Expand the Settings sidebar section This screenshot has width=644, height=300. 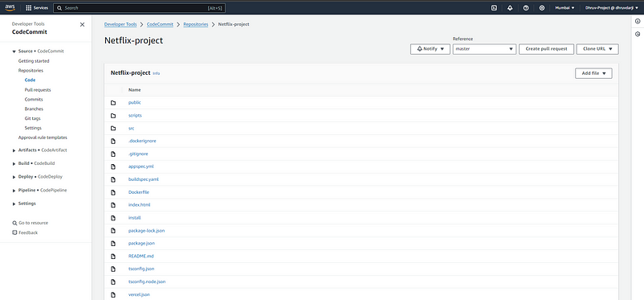click(x=14, y=203)
